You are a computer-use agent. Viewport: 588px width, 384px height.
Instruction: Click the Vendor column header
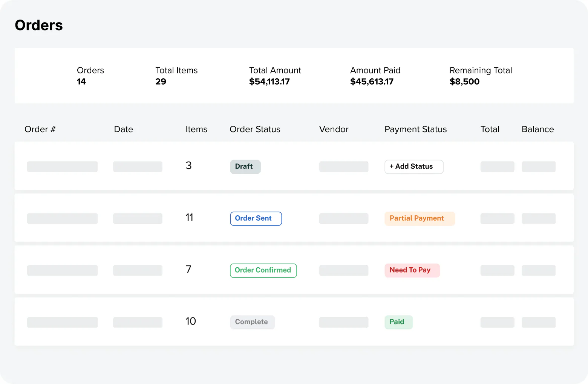(x=334, y=130)
